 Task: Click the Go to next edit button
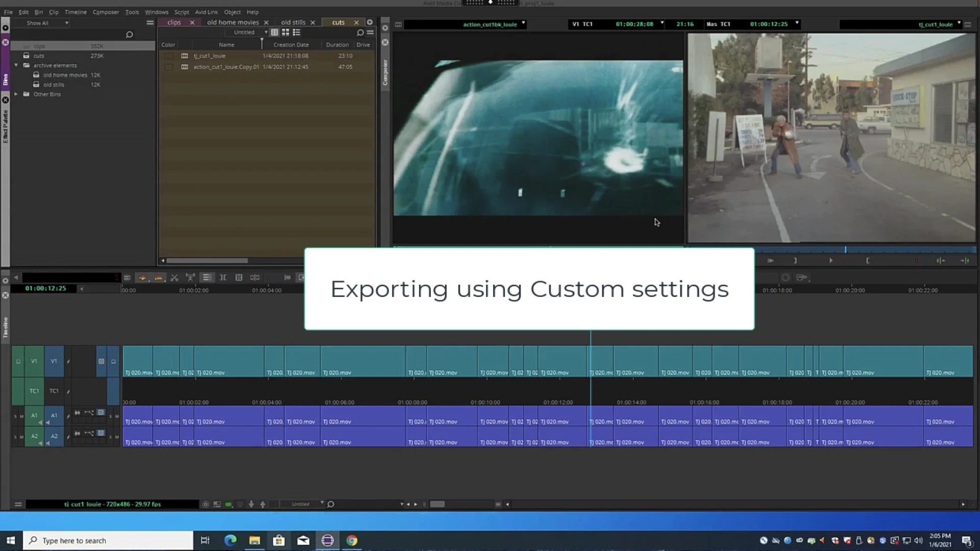point(964,261)
